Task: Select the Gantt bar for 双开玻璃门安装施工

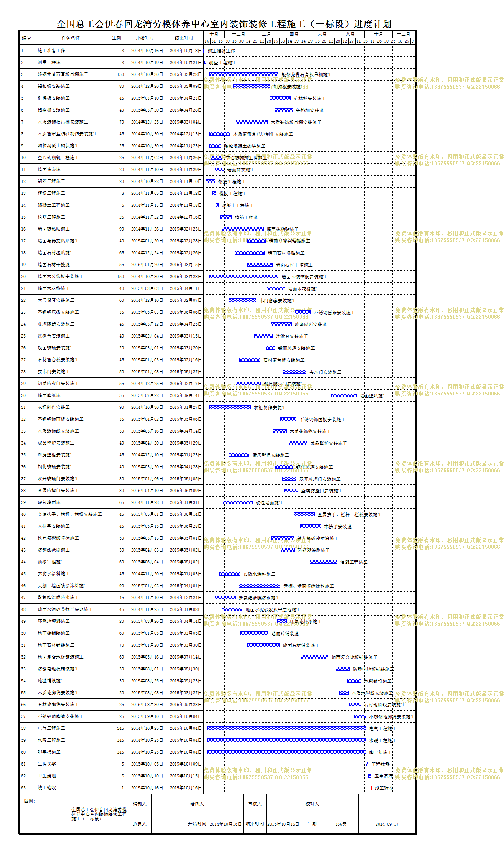Action: tap(289, 479)
